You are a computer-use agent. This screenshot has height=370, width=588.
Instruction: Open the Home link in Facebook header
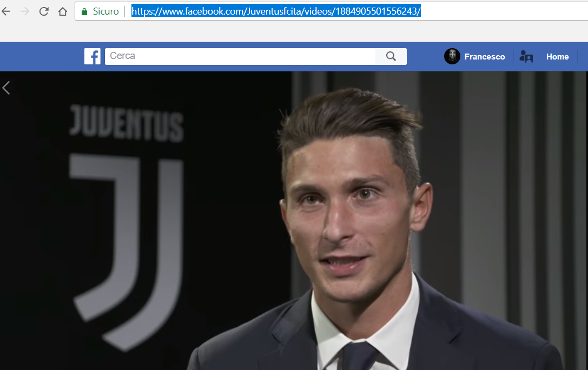557,57
